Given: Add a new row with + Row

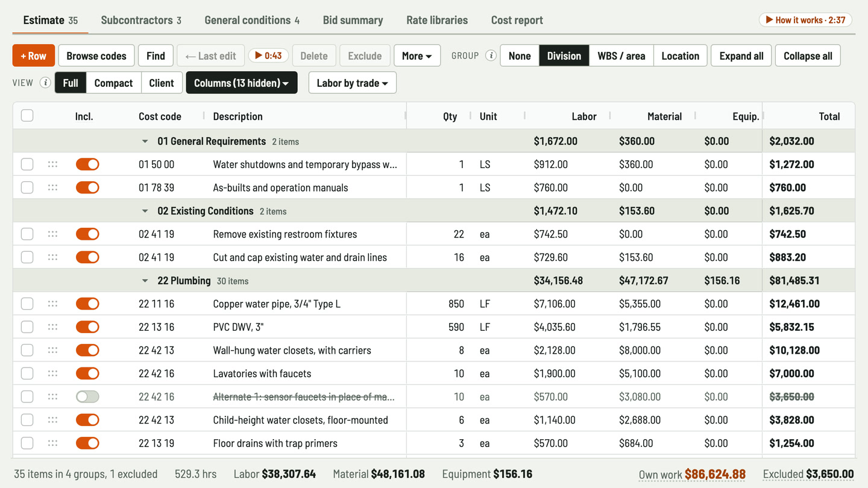Looking at the screenshot, I should [34, 55].
